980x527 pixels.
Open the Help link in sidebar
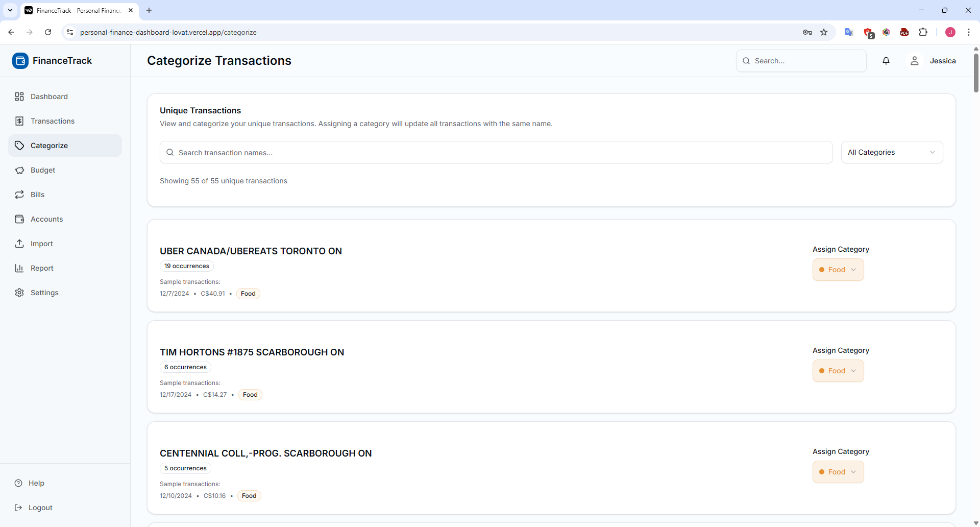tap(36, 483)
